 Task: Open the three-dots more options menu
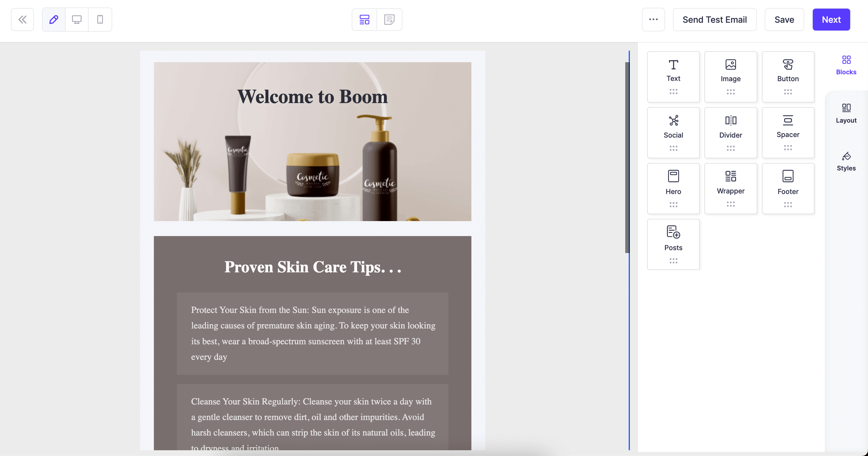click(x=653, y=20)
